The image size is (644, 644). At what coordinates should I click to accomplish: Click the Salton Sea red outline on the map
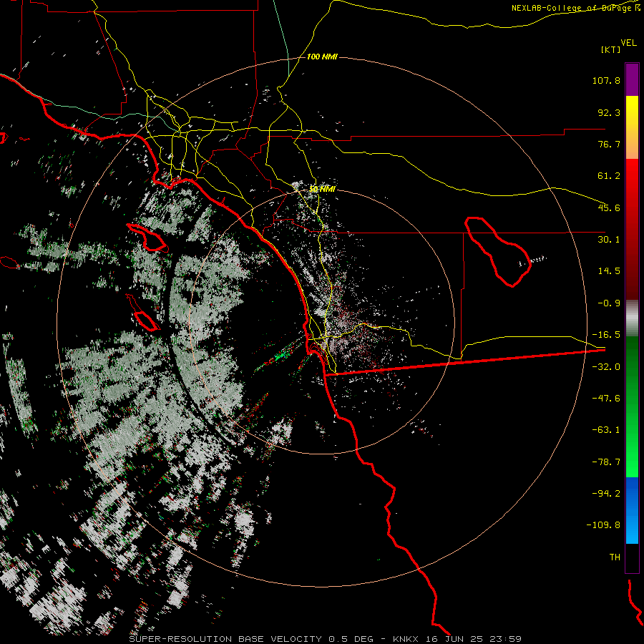coord(497,250)
